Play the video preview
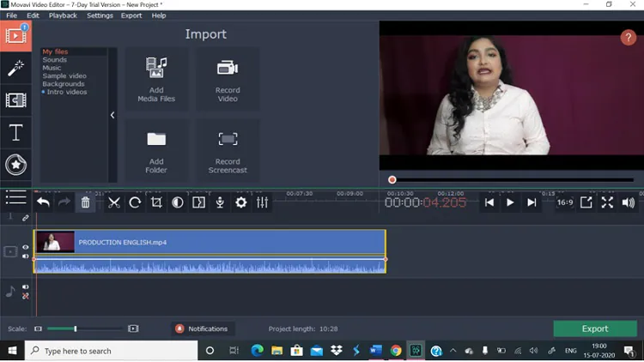The height and width of the screenshot is (362, 644). (x=510, y=202)
